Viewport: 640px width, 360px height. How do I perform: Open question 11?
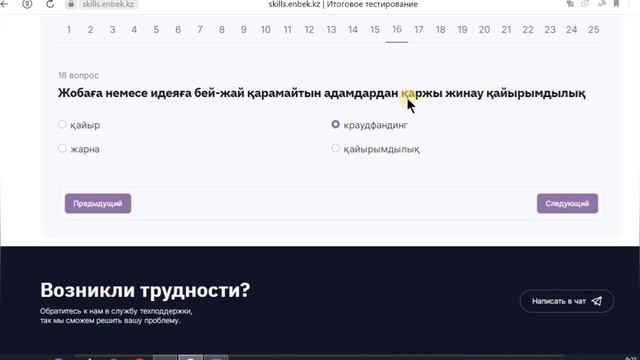(288, 29)
